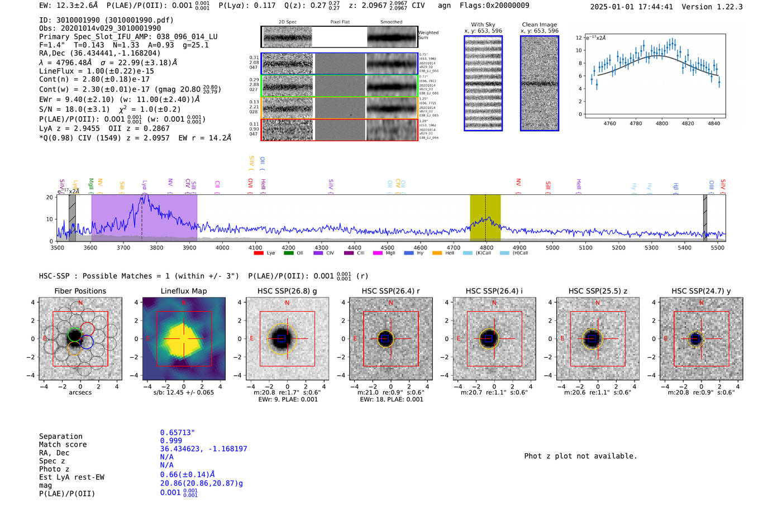Click the 2025-01-01 17:44:41 timestamp

(x=632, y=7)
